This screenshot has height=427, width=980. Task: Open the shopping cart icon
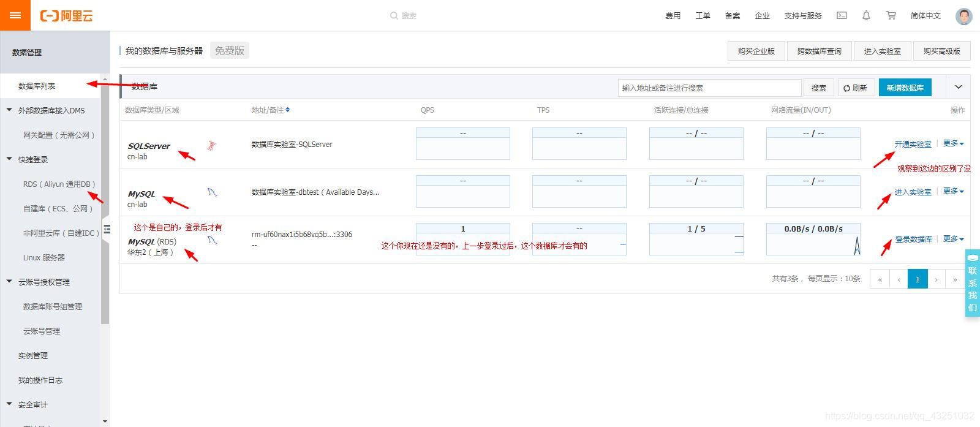click(x=891, y=16)
